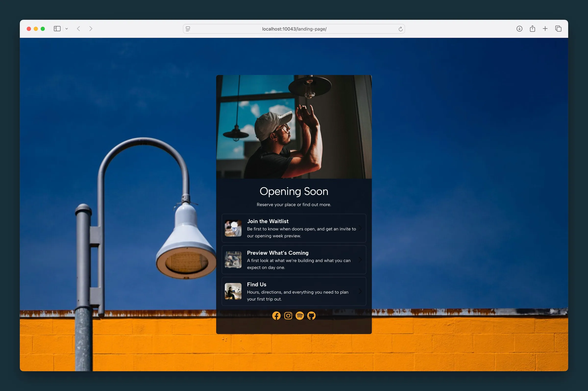Click the Find Us thumbnail image
Screen dimensions: 588x391
(233, 291)
